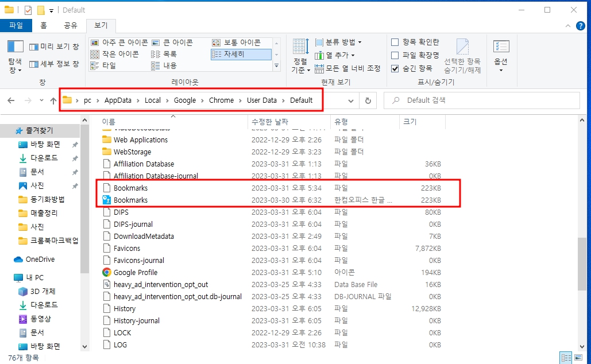Select extra large icons layout (아주 큰 아이콘)
This screenshot has height=364, width=591.
tap(119, 42)
